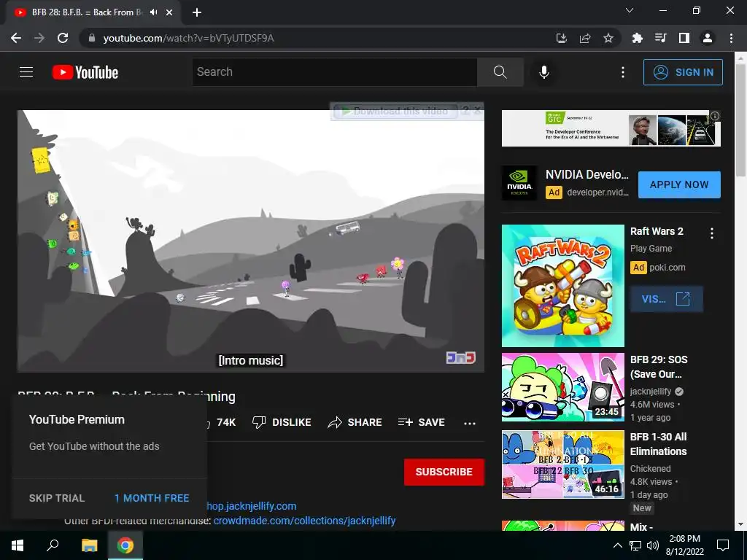Open a new tab with plus button
Viewport: 747px width, 560px height.
197,12
